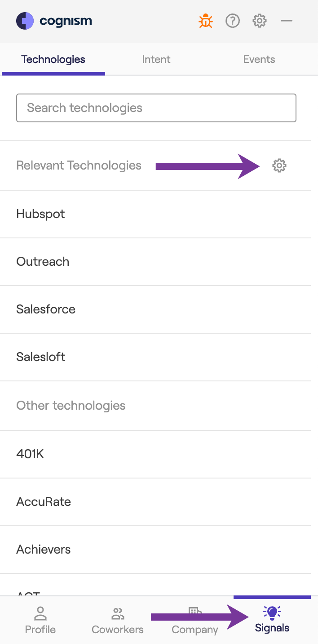
Task: Minimize the Cognism panel with dash icon
Action: tap(287, 21)
